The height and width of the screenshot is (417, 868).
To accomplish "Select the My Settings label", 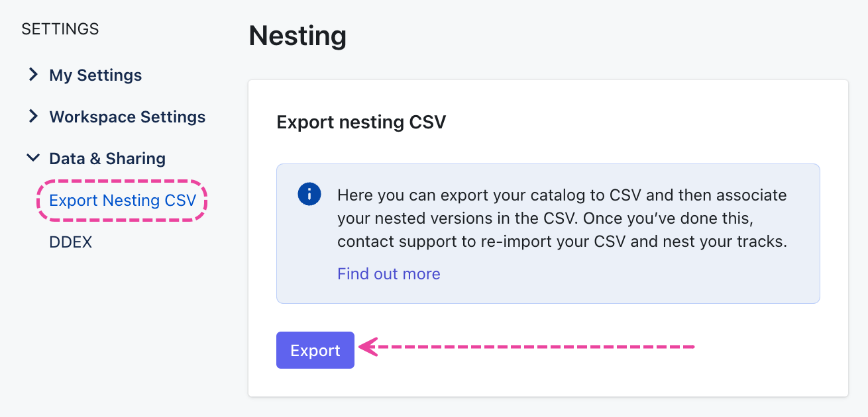I will 95,75.
